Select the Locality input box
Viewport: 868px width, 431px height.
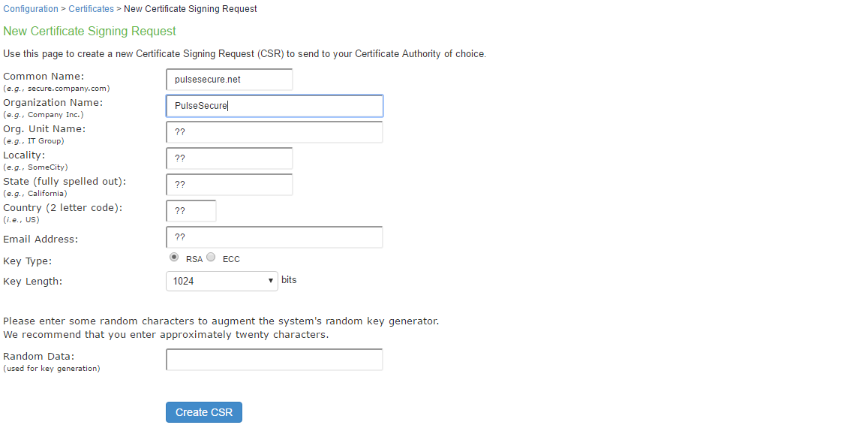click(x=229, y=158)
